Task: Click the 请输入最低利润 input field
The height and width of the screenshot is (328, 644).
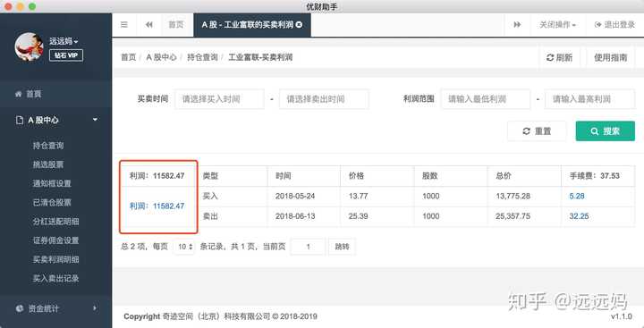Action: click(x=486, y=99)
